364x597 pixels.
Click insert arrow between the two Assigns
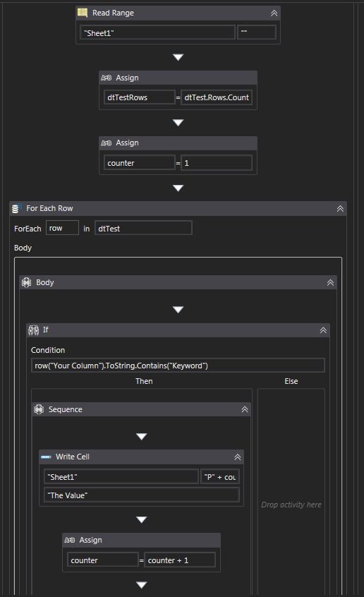click(178, 123)
